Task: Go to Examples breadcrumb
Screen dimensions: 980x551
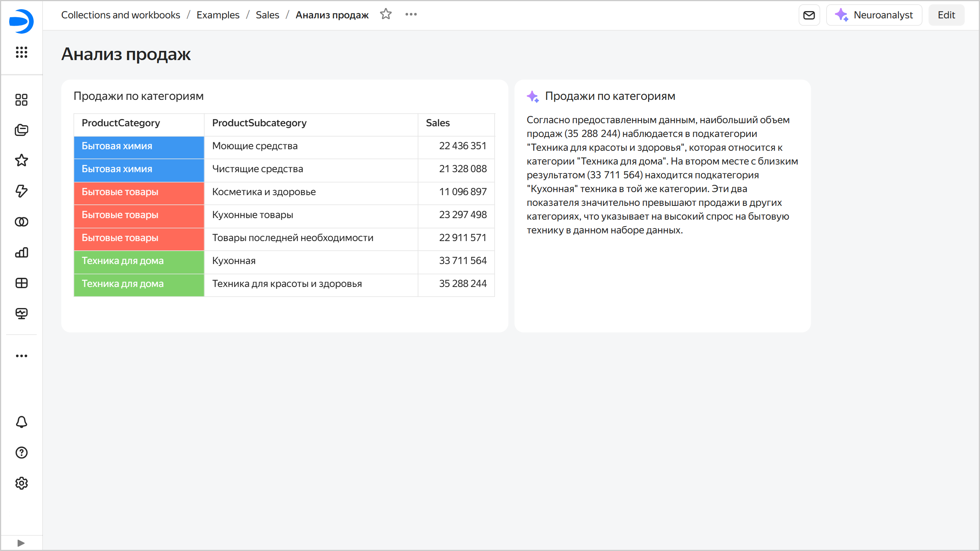Action: 218,15
